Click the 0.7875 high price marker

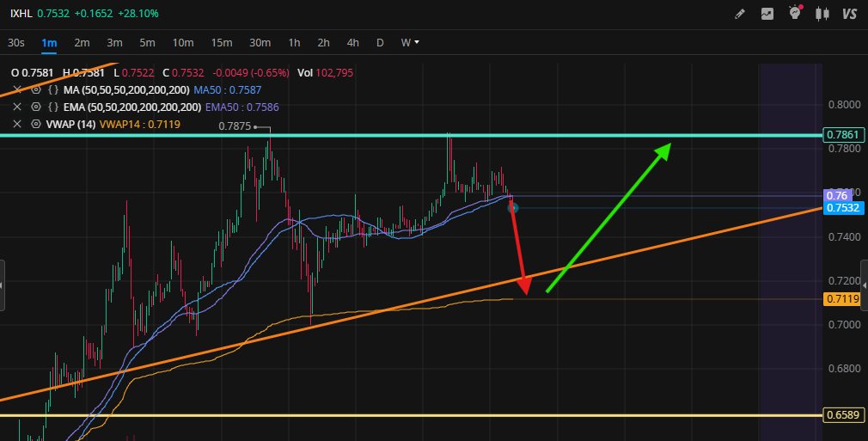[x=235, y=126]
